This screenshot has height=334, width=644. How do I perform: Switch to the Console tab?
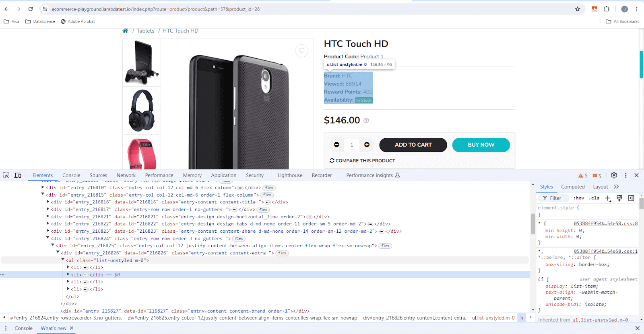click(x=71, y=175)
